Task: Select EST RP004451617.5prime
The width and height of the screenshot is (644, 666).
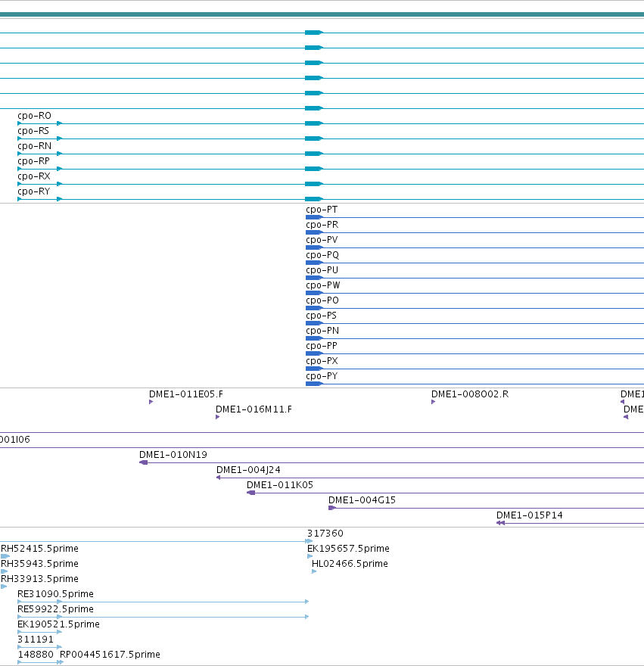Action: coord(110,655)
